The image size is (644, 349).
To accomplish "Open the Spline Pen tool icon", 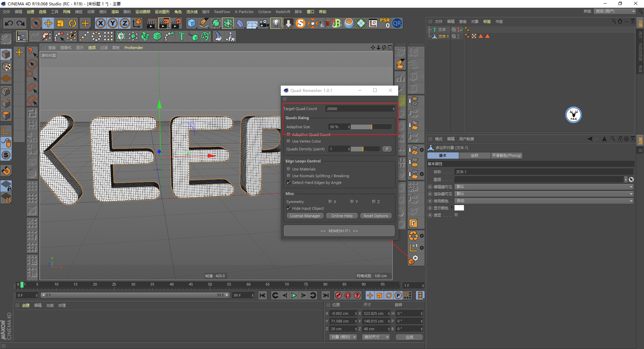I will pyautogui.click(x=204, y=23).
